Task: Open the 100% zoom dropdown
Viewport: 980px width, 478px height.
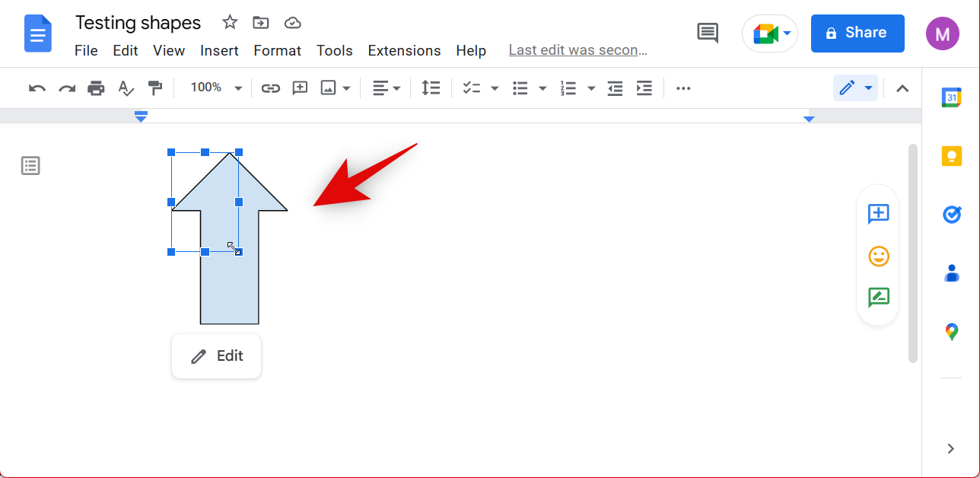Action: 216,88
